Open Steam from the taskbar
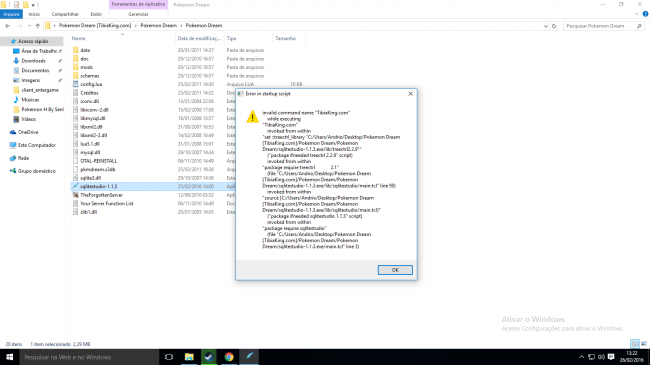Image resolution: width=650 pixels, height=365 pixels. tap(209, 357)
